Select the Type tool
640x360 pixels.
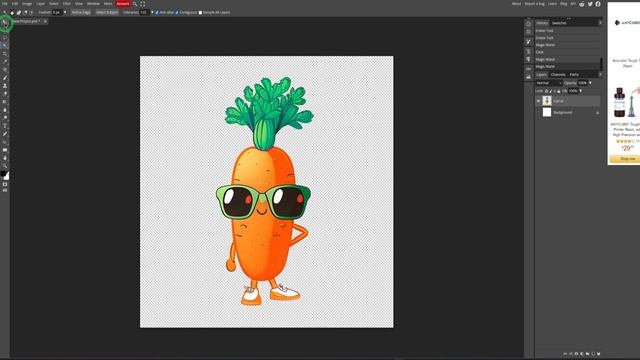click(5, 126)
